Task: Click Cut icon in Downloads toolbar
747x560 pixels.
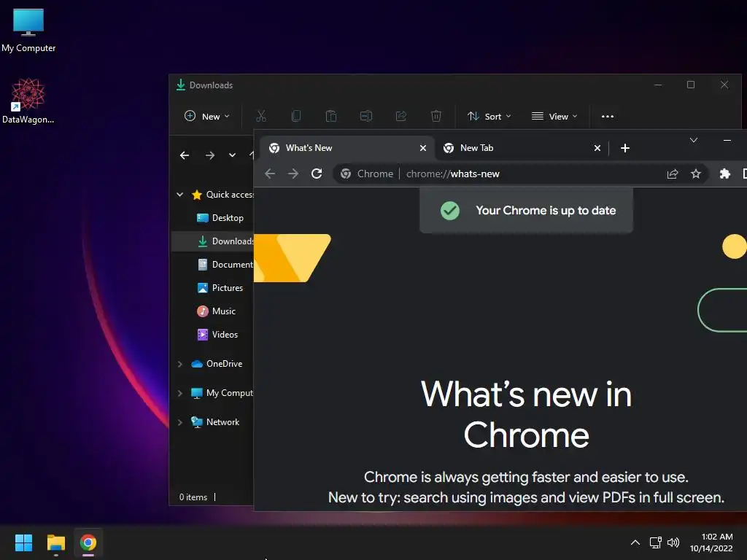Action: point(261,116)
